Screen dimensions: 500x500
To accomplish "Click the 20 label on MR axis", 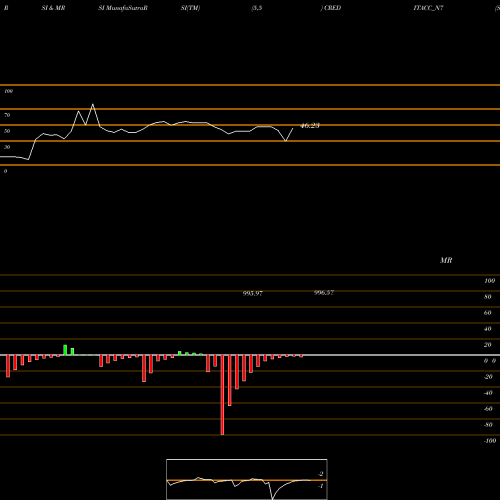I will pyautogui.click(x=488, y=345).
